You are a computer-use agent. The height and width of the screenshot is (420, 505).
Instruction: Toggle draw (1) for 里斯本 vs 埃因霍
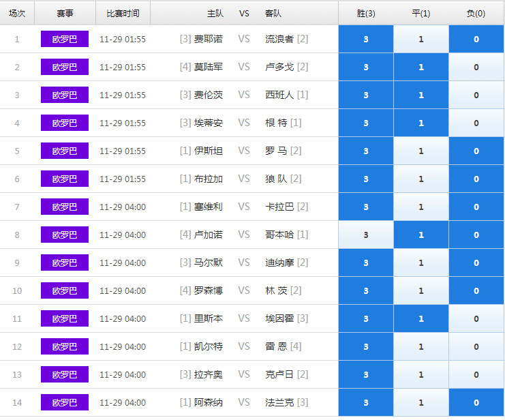click(421, 318)
